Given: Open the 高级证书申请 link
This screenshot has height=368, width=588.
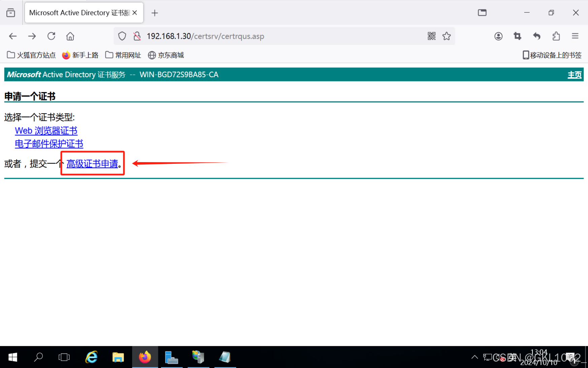Looking at the screenshot, I should click(x=92, y=164).
